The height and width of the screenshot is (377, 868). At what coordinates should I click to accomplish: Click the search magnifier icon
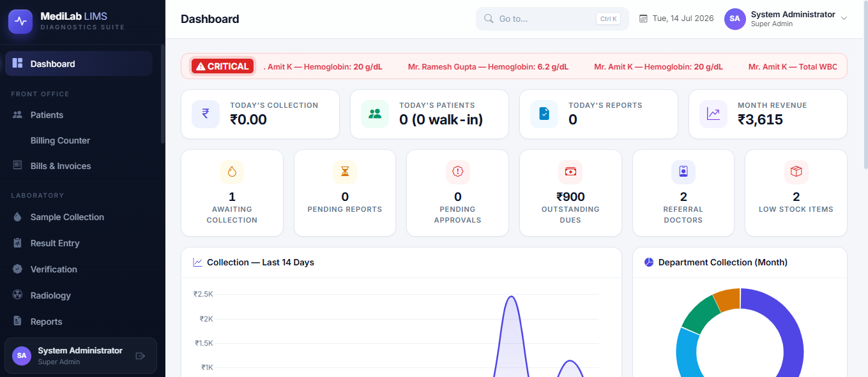489,18
